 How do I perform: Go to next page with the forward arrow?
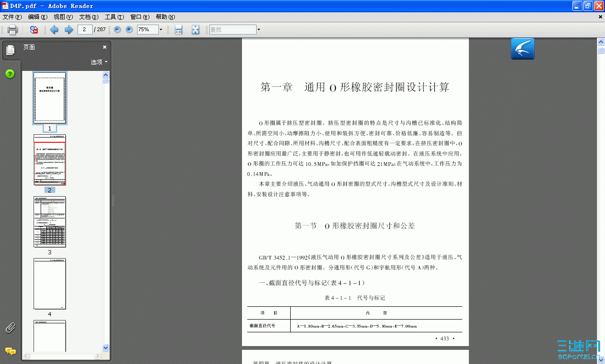[x=68, y=29]
